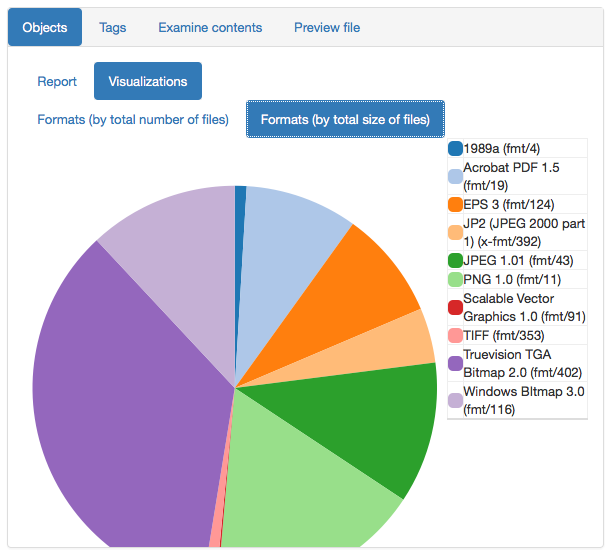The width and height of the screenshot is (611, 555).
Task: Click the blue 1989a (fmt/4) legend swatch
Action: point(455,149)
